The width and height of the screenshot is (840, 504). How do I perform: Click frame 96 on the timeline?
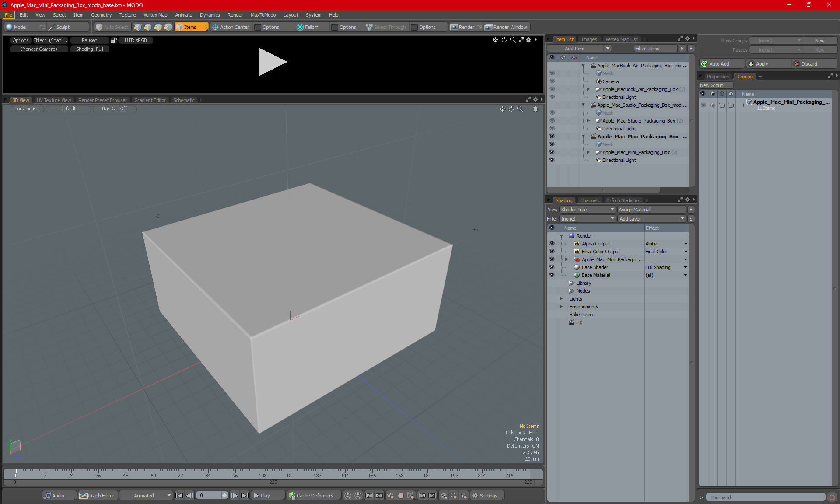click(x=235, y=474)
